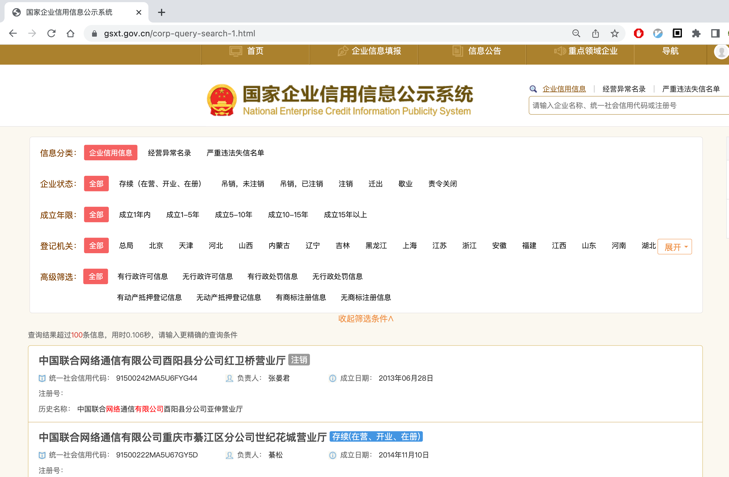Select 严重违法失信名单 in 信息分类 filter
The height and width of the screenshot is (477, 729).
235,153
